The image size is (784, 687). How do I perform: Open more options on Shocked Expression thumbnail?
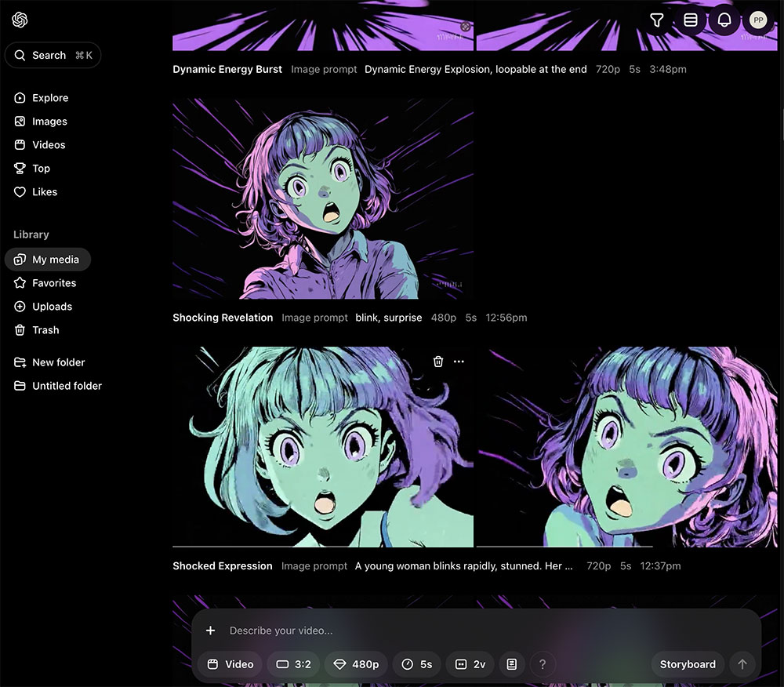click(x=459, y=362)
